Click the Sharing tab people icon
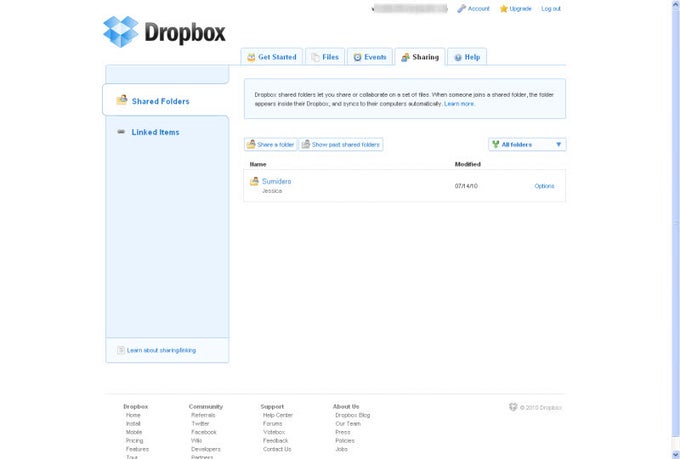This screenshot has height=459, width=680. click(405, 57)
